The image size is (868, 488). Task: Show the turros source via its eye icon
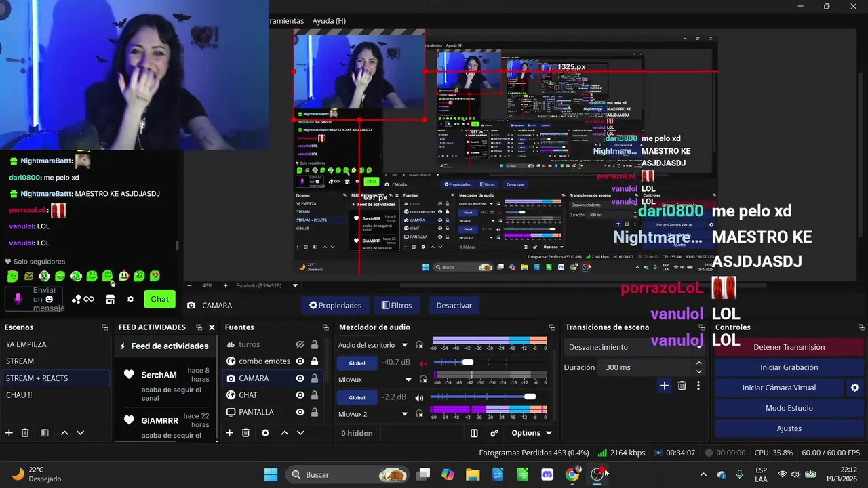300,344
